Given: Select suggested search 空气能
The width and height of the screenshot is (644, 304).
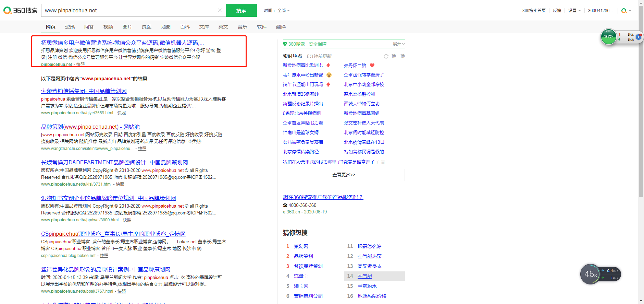Looking at the screenshot, I should pos(365,276).
